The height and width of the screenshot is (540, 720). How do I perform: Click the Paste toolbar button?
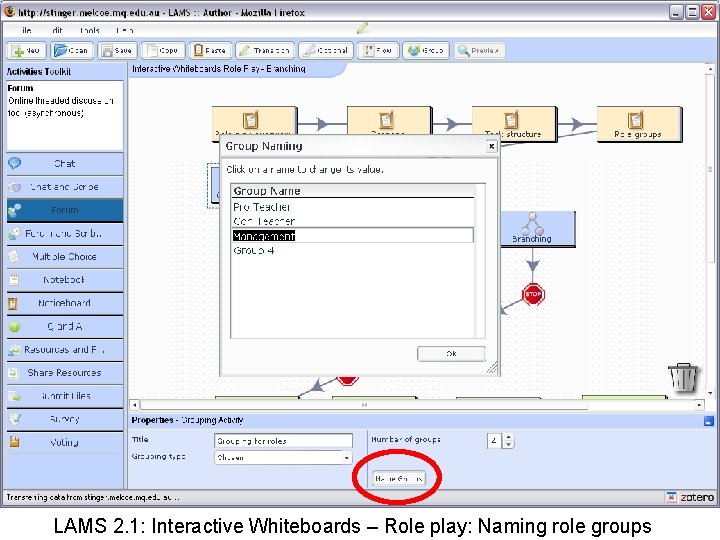210,51
